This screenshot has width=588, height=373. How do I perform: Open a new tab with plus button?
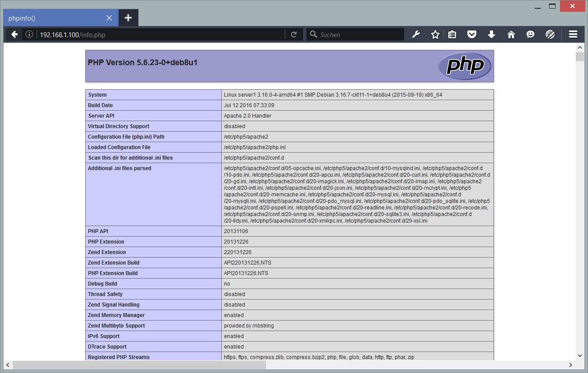[x=128, y=18]
